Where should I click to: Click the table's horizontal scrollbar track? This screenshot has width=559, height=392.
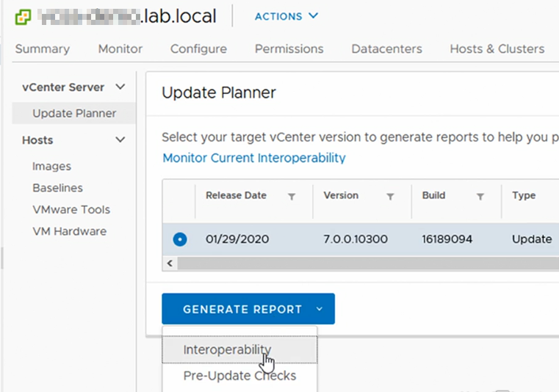368,264
